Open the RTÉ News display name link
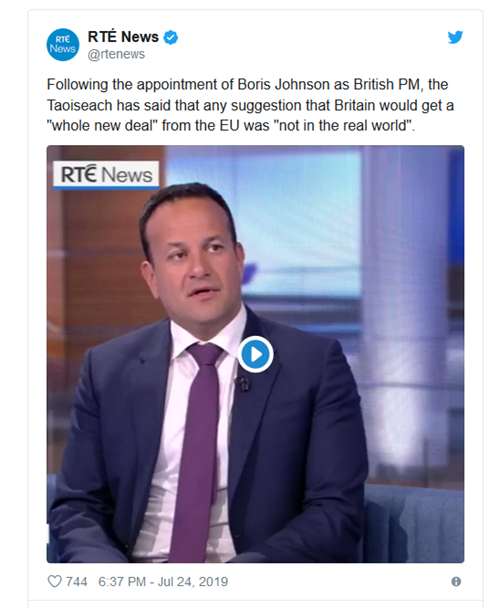Viewport: 500px width, 608px height. (123, 37)
